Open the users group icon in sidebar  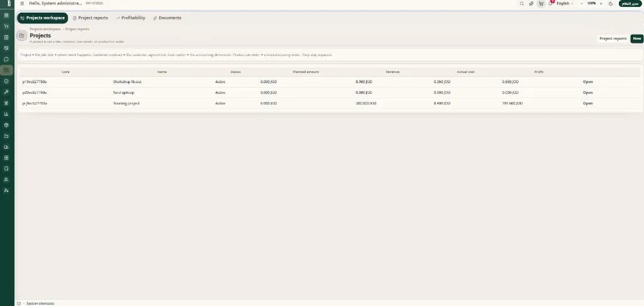click(x=6, y=179)
